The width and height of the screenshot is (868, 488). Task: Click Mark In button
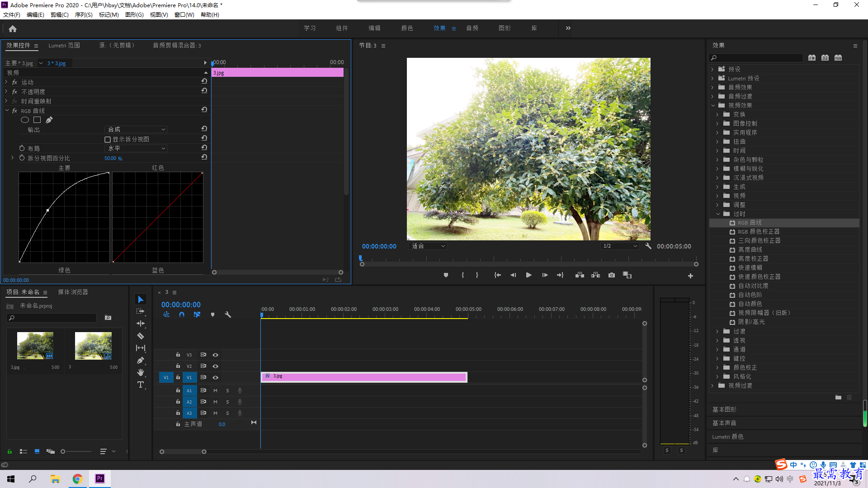pos(462,275)
